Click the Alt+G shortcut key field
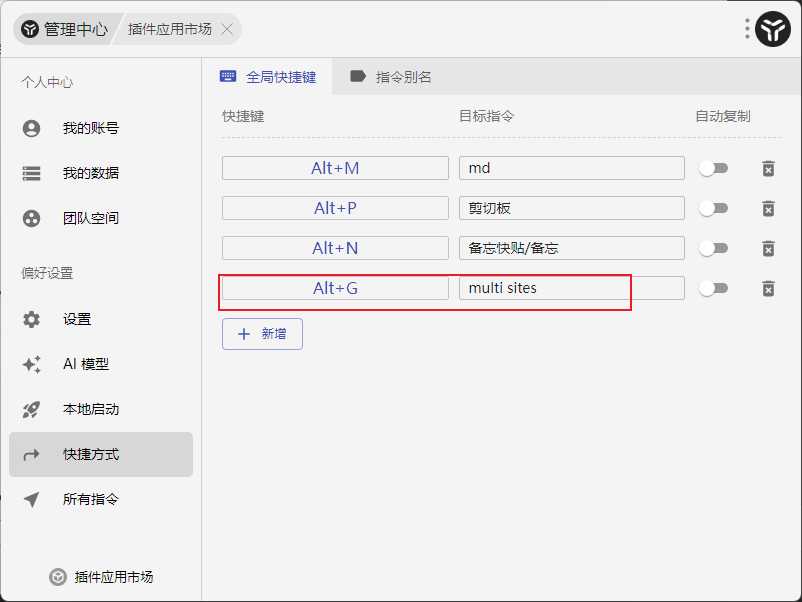The width and height of the screenshot is (802, 602). pyautogui.click(x=335, y=288)
